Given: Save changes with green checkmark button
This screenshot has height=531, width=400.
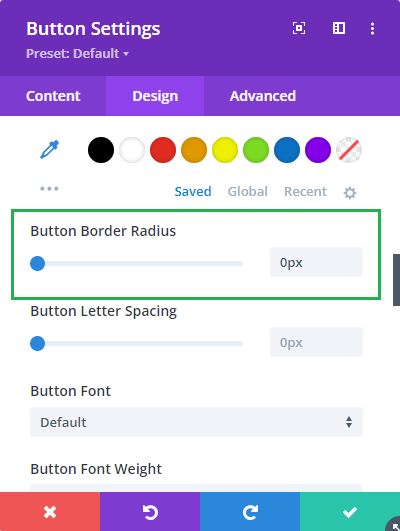Looking at the screenshot, I should (350, 511).
